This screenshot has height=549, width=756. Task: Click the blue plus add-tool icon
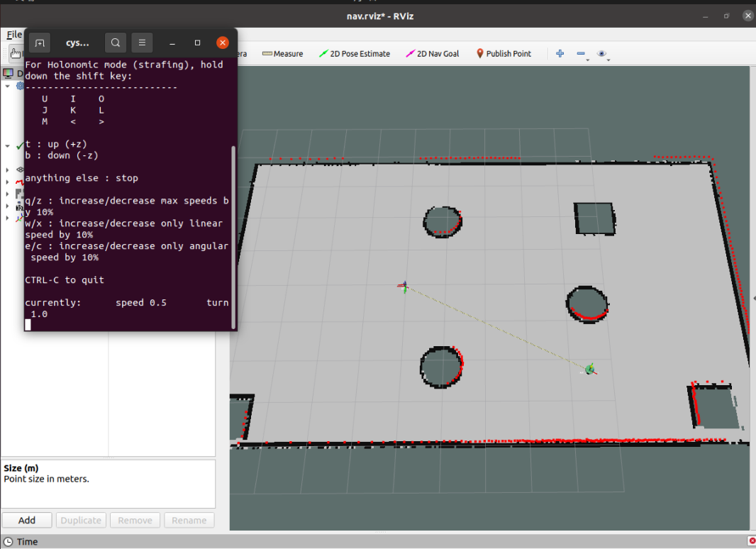pyautogui.click(x=560, y=53)
